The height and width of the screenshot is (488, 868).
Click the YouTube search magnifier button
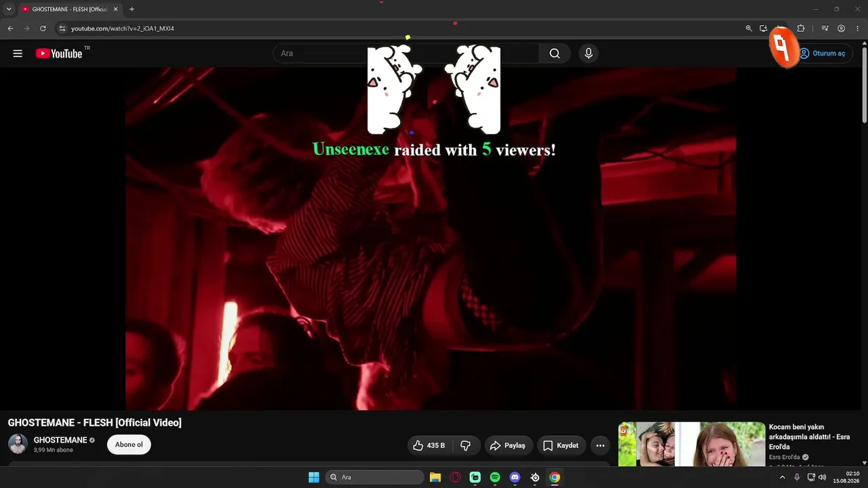click(555, 54)
